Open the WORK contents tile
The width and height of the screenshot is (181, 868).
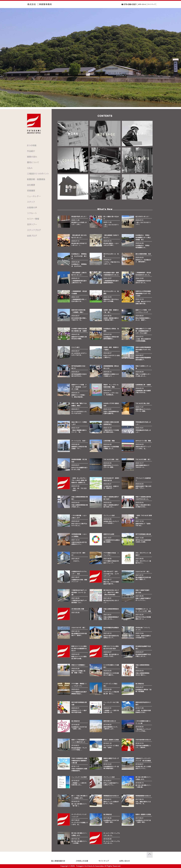pyautogui.click(x=73, y=133)
